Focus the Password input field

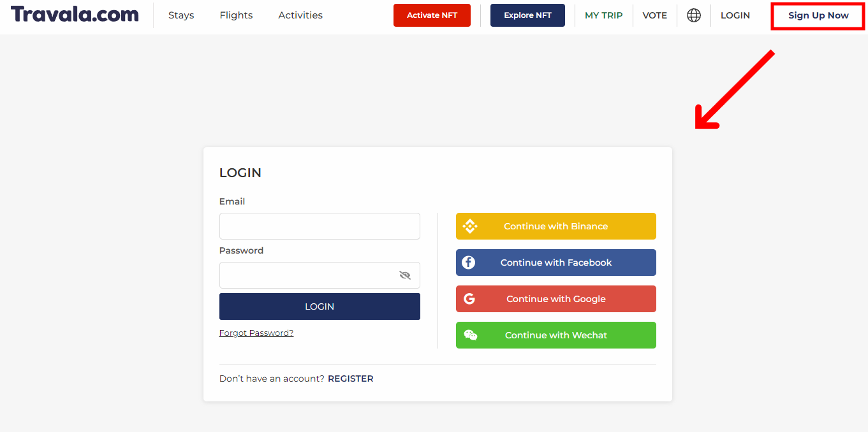point(320,275)
